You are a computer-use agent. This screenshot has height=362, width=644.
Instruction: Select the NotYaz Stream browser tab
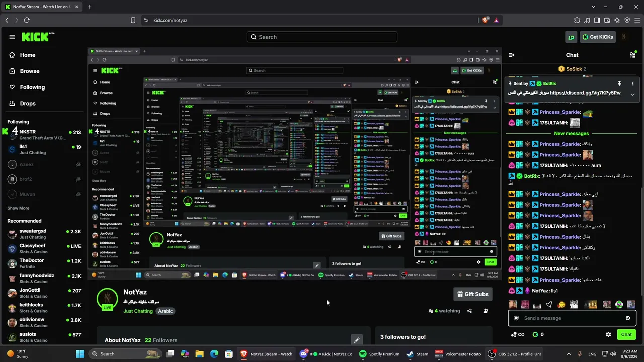pos(42,7)
